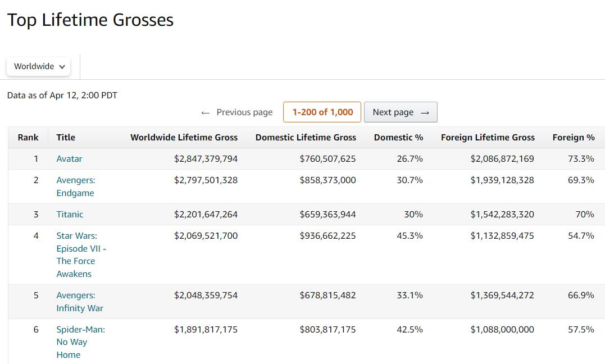Click the chevron arrow beside Worldwide

tap(62, 67)
